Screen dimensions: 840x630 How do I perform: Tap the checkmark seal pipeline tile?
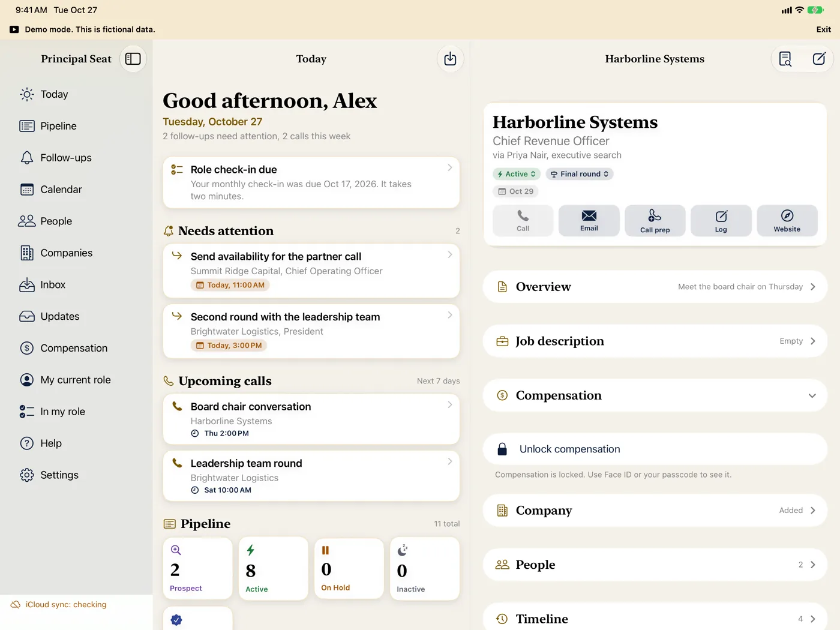197,619
